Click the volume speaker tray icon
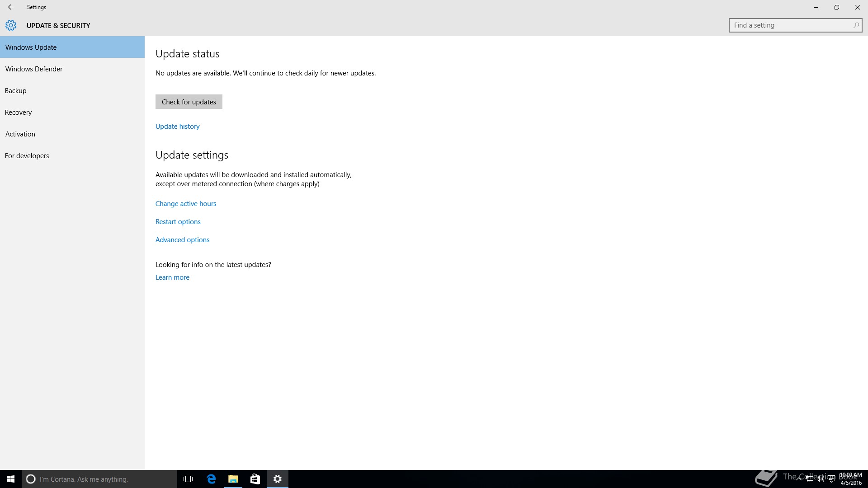The image size is (868, 488). 820,479
